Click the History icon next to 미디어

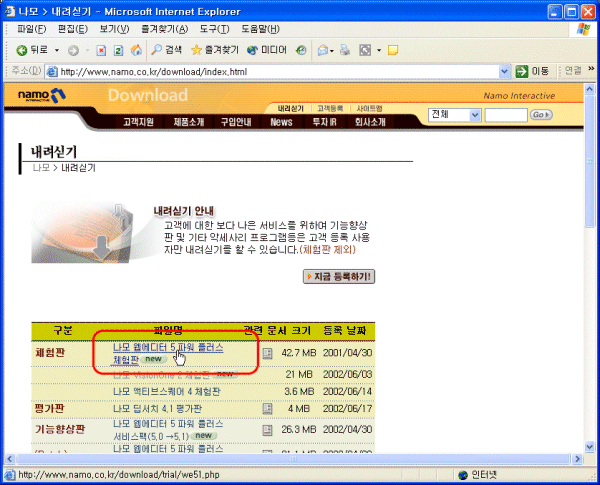click(302, 50)
